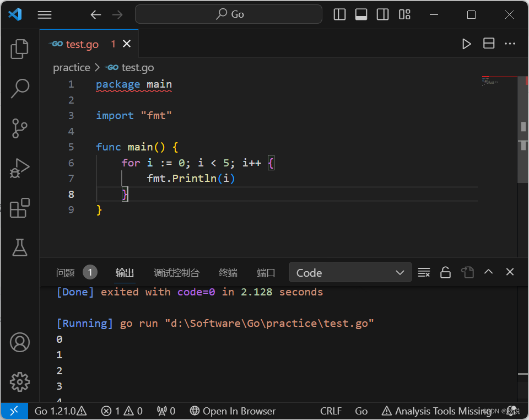Click the breadcrumb chevron after practice
This screenshot has width=529, height=420.
(x=97, y=67)
